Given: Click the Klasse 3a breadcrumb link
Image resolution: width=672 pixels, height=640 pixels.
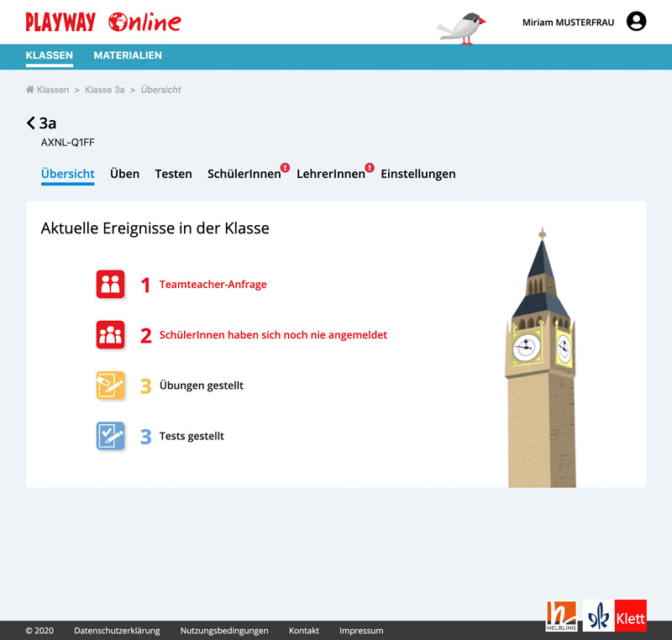Looking at the screenshot, I should 104,90.
